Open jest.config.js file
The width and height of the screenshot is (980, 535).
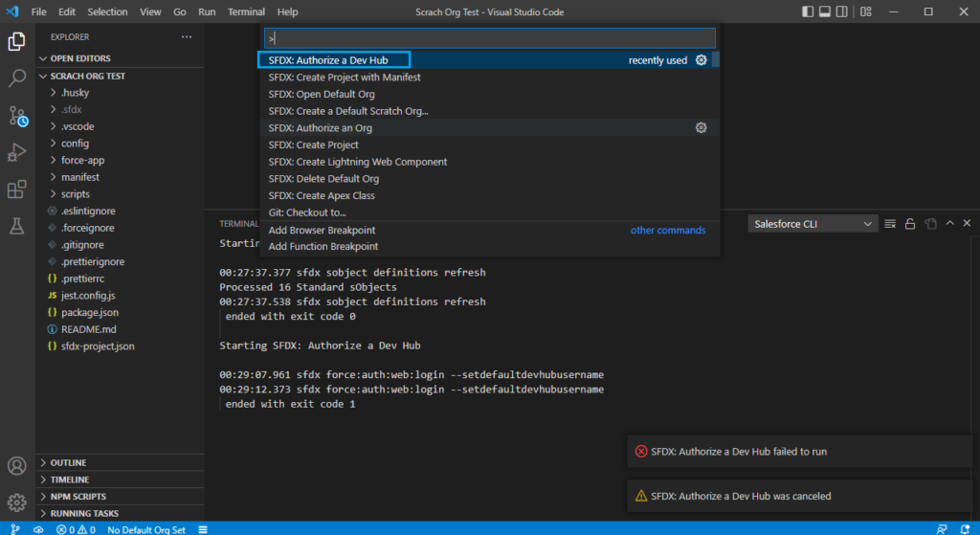[x=120, y=295]
